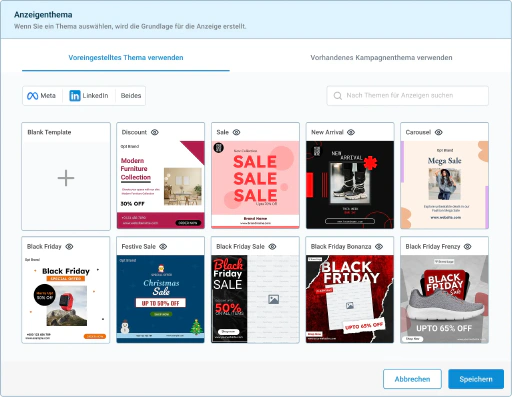Viewport: 512px width, 397px height.
Task: Filter themes by Meta platform
Action: [42, 96]
